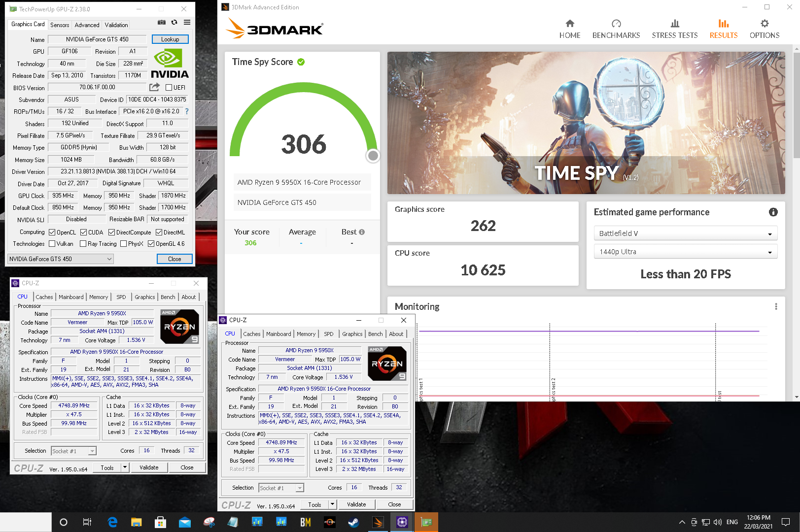Open the Monitoring three-dot menu
800x532 pixels.
click(x=776, y=306)
